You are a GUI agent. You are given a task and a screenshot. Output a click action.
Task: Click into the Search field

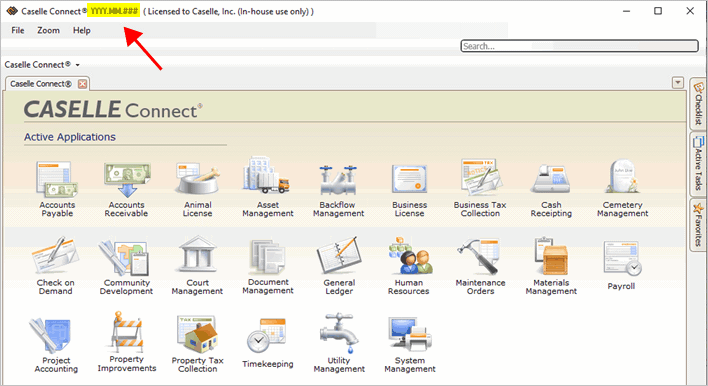579,46
